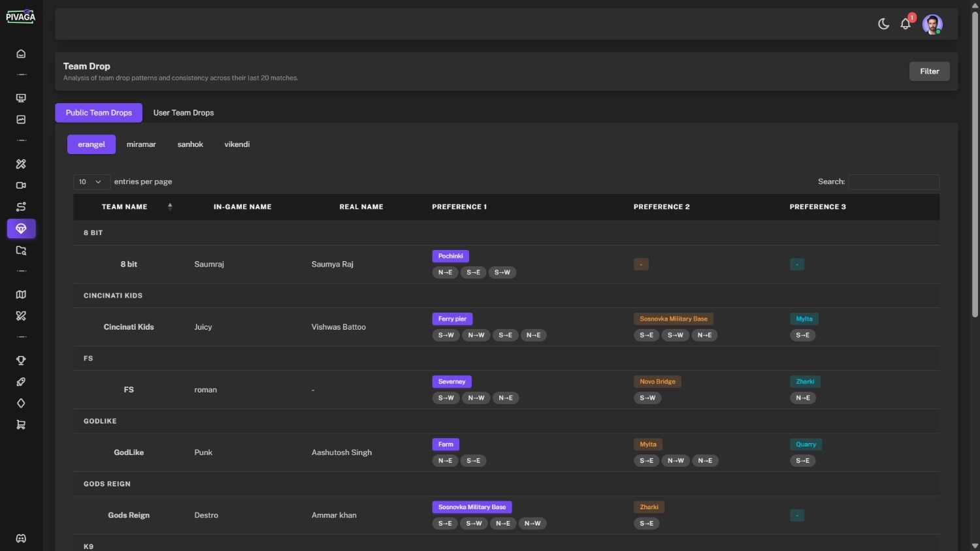The width and height of the screenshot is (980, 551).
Task: Select the vikendi map tab
Action: [x=237, y=144]
